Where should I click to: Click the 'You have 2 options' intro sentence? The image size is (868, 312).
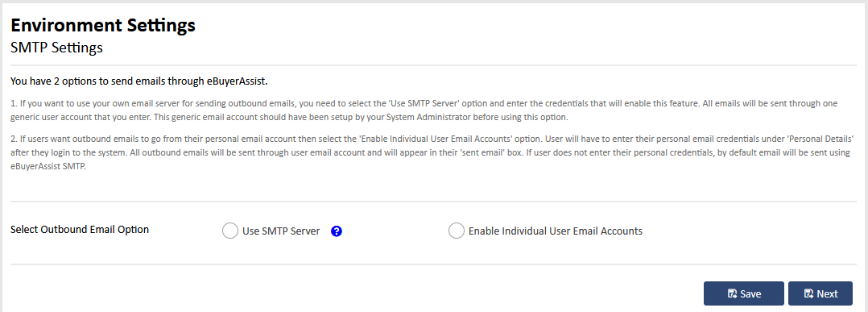139,81
